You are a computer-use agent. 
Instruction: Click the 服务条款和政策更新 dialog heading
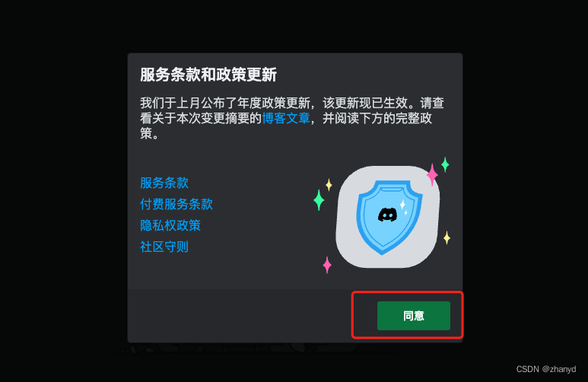208,75
